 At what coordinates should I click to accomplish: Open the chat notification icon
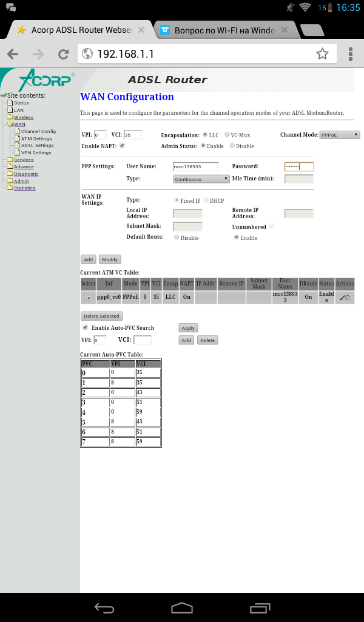coord(11,7)
